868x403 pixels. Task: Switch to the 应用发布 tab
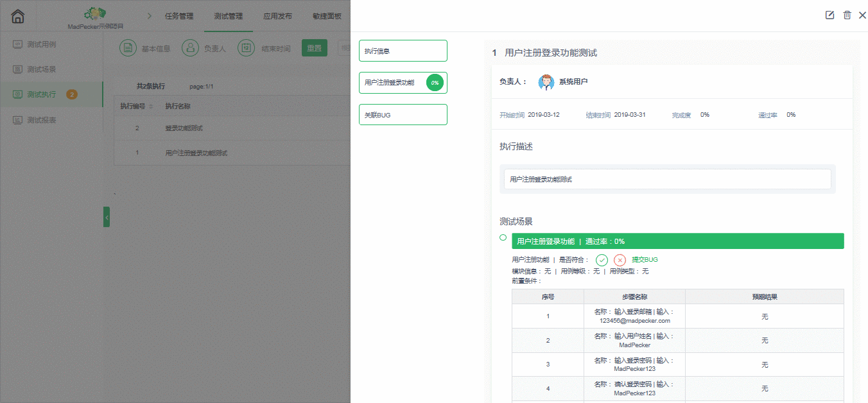(x=277, y=15)
